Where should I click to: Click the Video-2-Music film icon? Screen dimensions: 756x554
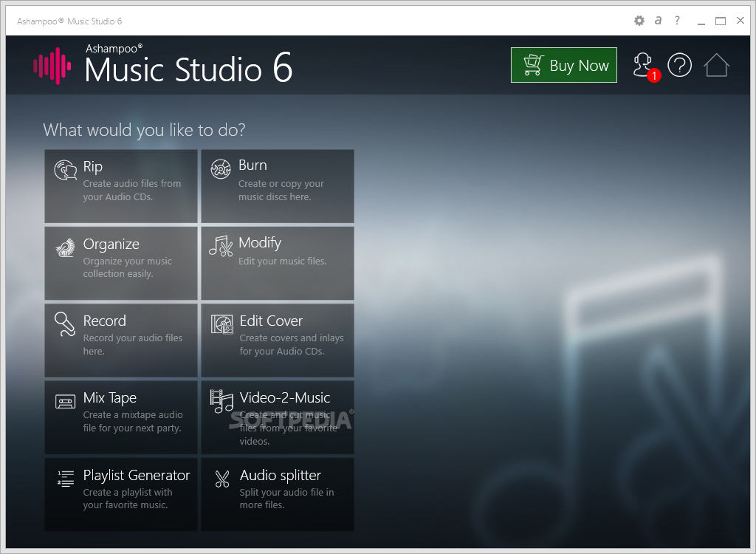[221, 402]
